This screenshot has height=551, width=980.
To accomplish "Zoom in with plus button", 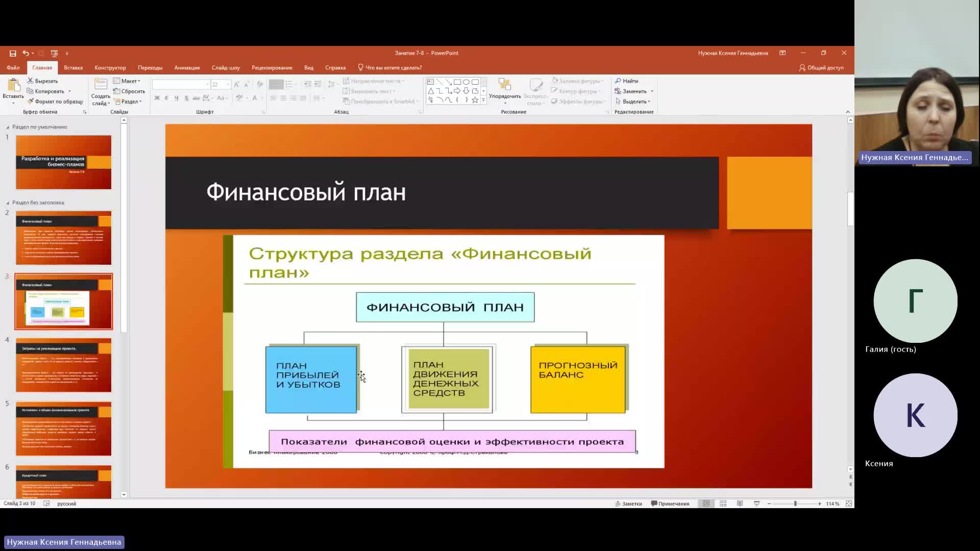I will point(819,504).
